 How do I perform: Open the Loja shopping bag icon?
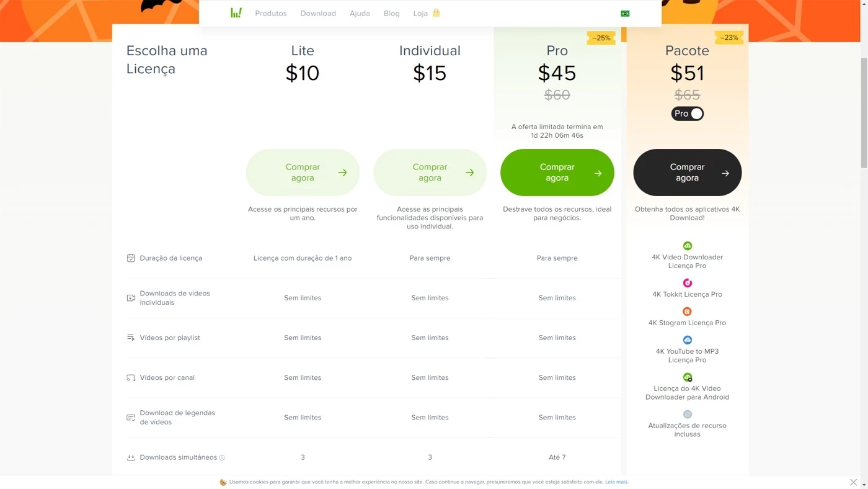pyautogui.click(x=436, y=13)
